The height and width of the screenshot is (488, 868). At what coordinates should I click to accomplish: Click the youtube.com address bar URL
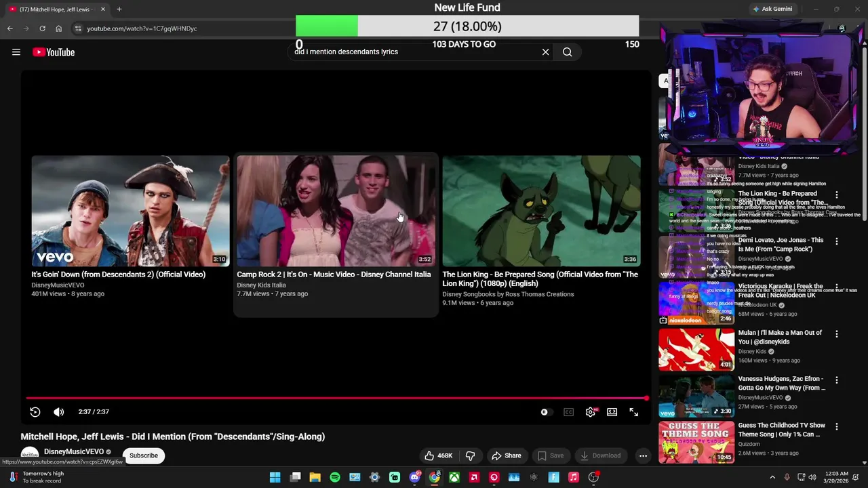tap(142, 28)
